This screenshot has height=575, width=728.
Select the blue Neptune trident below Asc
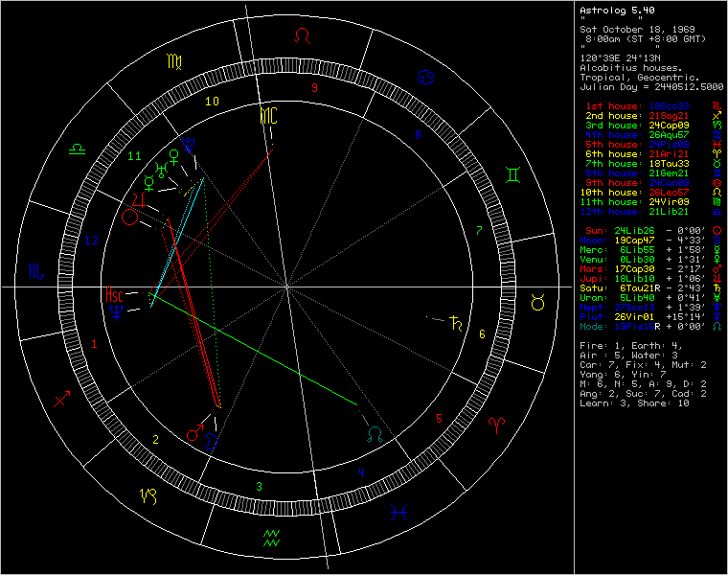pos(116,310)
